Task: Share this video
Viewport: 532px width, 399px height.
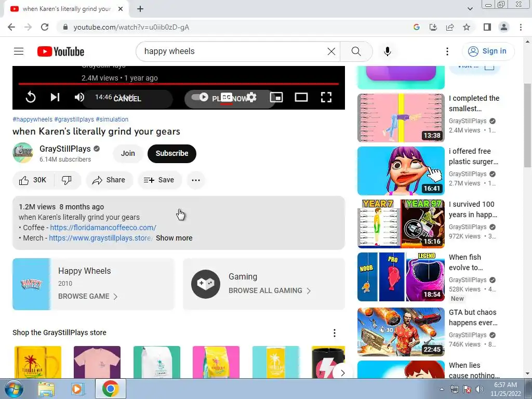Action: 109,180
